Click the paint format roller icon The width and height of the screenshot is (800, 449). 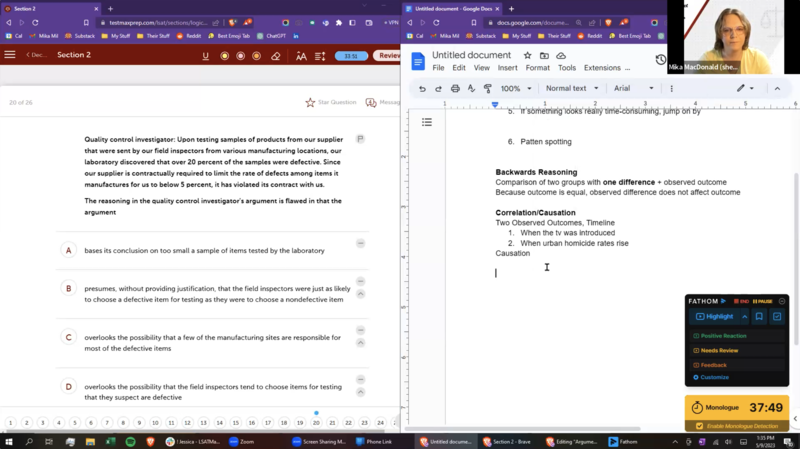(x=489, y=88)
